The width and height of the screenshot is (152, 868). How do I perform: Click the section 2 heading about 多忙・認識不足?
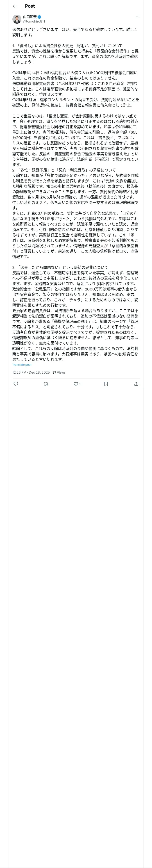tap(64, 170)
